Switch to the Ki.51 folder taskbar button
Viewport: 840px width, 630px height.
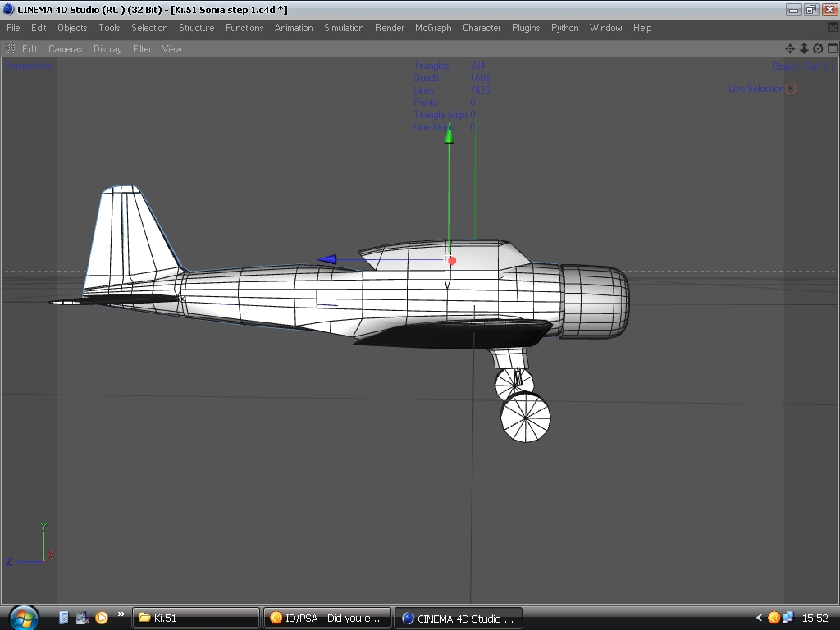click(196, 618)
